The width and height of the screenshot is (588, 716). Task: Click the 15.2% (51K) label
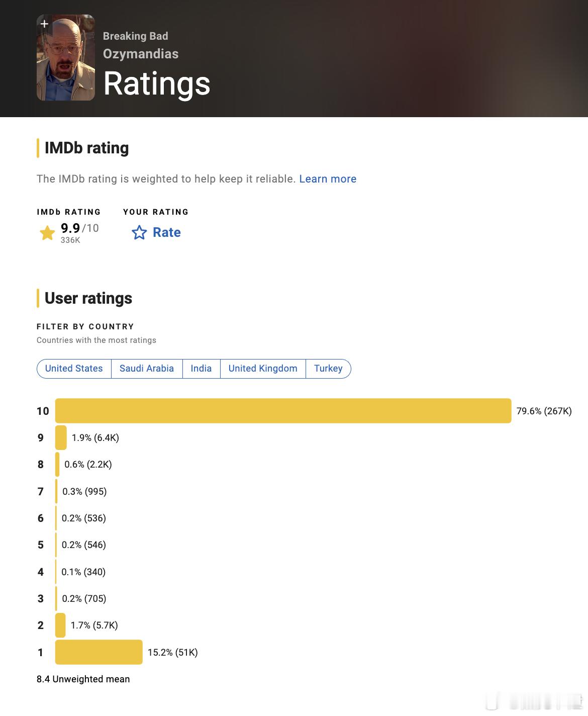coord(173,653)
